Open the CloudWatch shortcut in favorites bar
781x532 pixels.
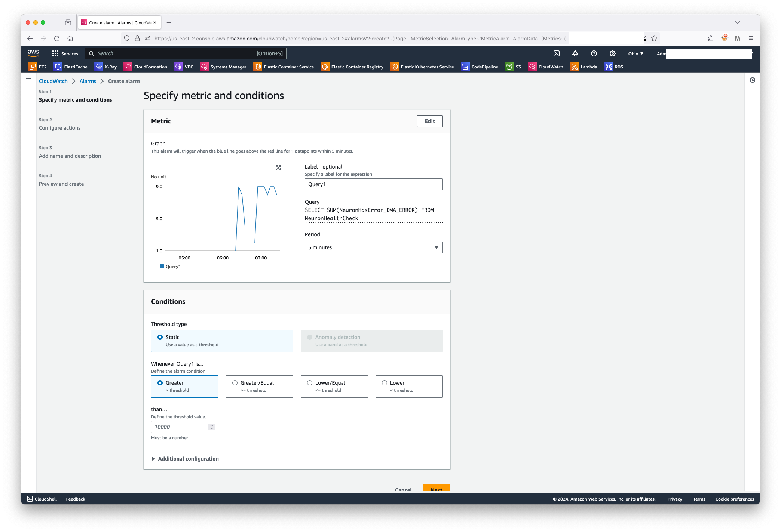545,67
